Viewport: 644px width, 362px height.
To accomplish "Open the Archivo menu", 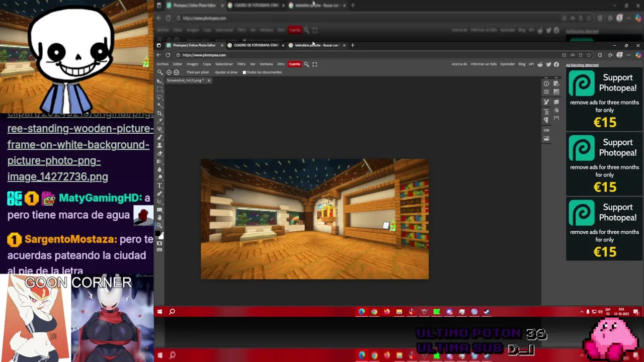I will click(163, 64).
